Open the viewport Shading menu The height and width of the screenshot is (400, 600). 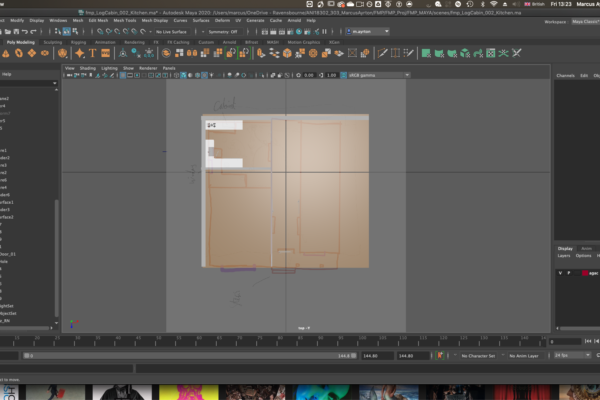88,68
